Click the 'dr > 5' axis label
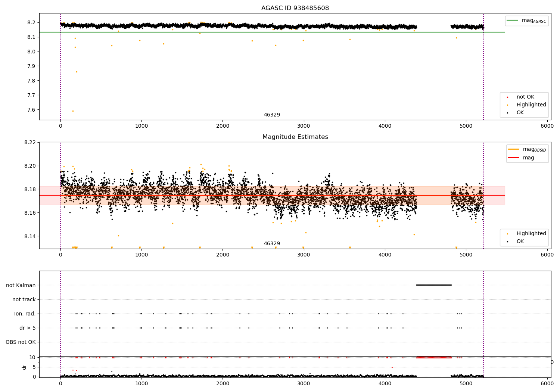The width and height of the screenshot is (560, 392). (28, 328)
